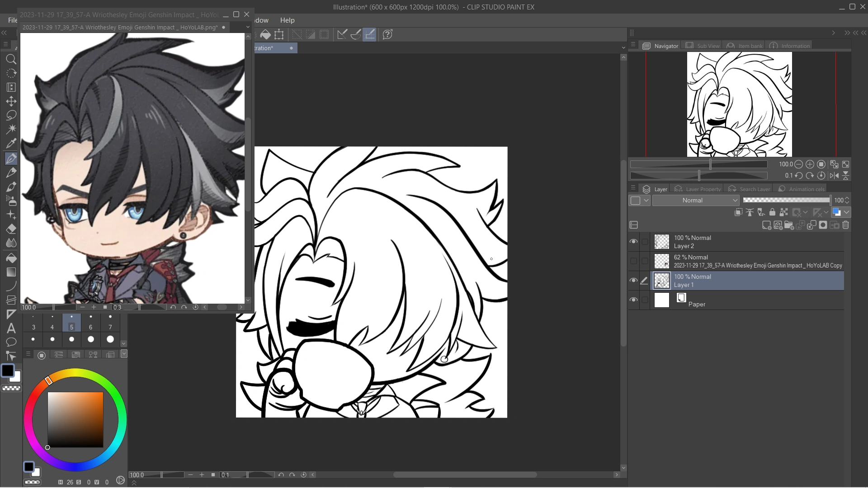The width and height of the screenshot is (868, 488).
Task: Show the hidden Wriothesley Emoji layer
Action: tap(634, 261)
